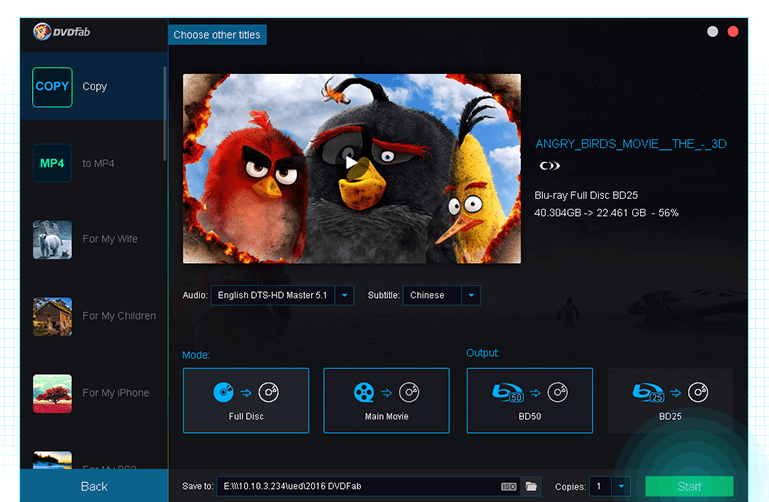Image resolution: width=769 pixels, height=502 pixels.
Task: Select Main Movie mode
Action: [x=386, y=401]
